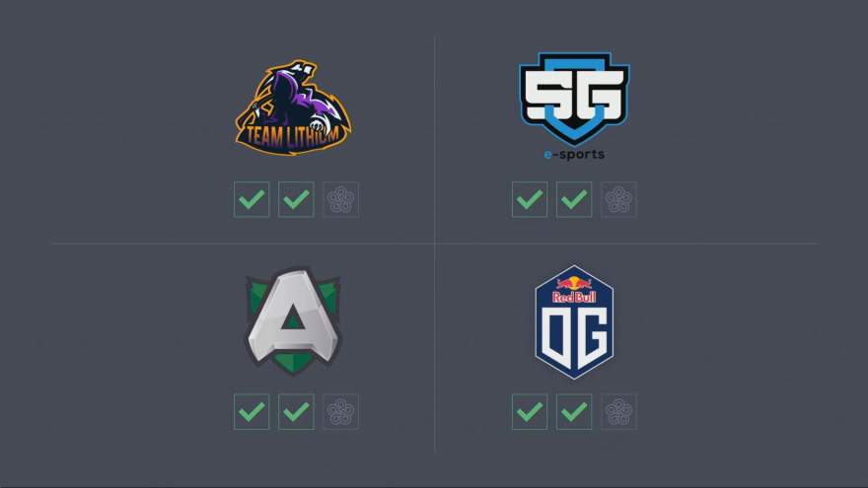
Task: Toggle Team Lithium's first green checkmark box
Action: 252,199
